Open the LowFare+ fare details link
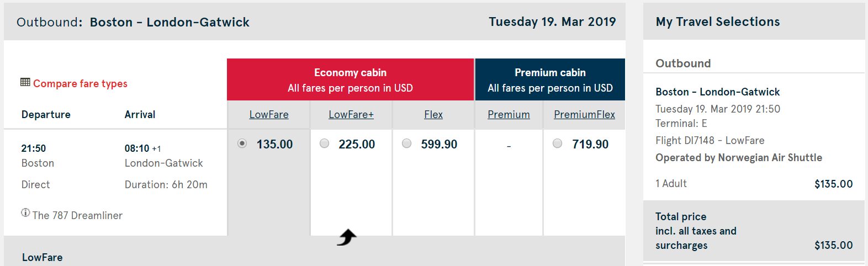The image size is (868, 266). [x=351, y=114]
